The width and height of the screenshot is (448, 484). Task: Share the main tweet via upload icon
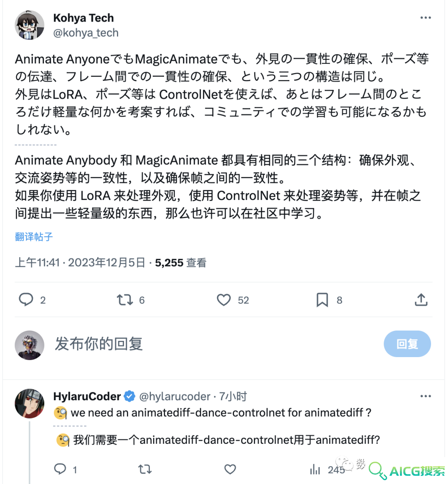point(421,299)
